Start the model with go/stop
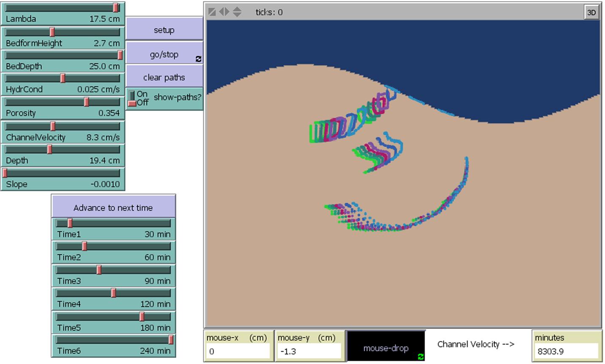The width and height of the screenshot is (605, 364). (x=164, y=54)
